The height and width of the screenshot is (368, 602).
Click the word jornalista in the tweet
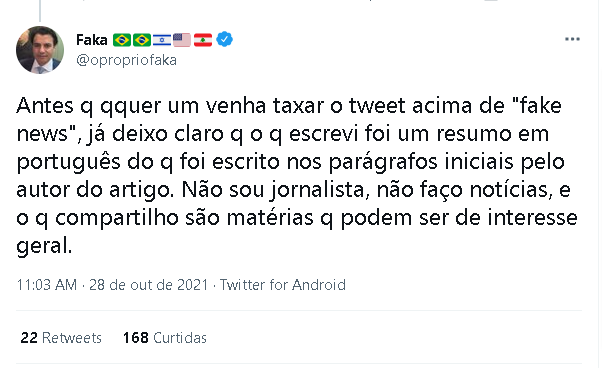tap(319, 190)
